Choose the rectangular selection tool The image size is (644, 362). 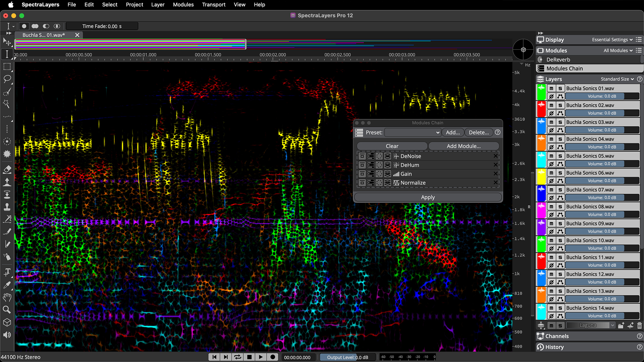7,66
